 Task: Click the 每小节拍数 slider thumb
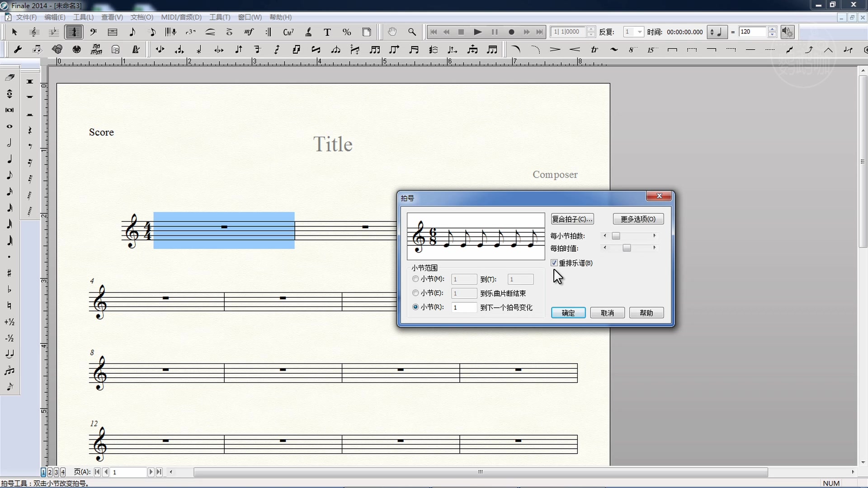pos(616,236)
